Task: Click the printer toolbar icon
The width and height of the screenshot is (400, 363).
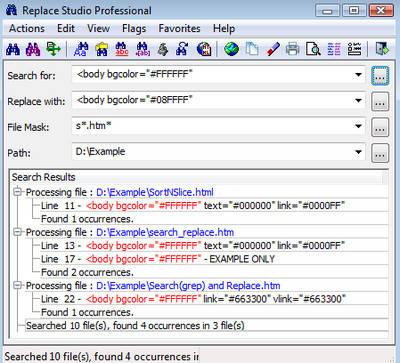Action: 293,50
